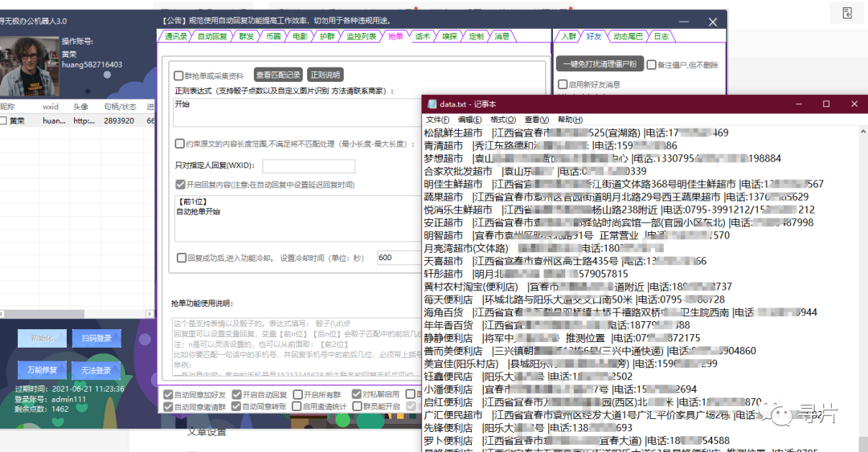Open the 币圈 tab
The image size is (868, 452).
273,36
